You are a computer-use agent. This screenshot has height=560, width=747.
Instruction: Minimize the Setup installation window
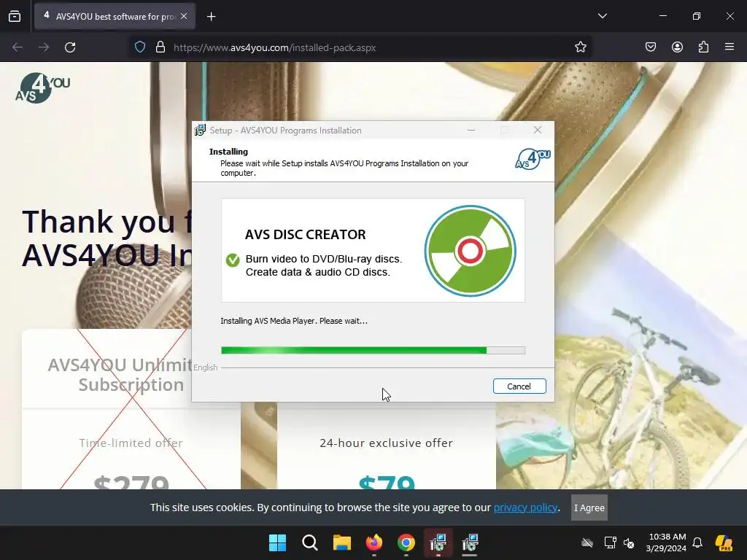(x=471, y=130)
